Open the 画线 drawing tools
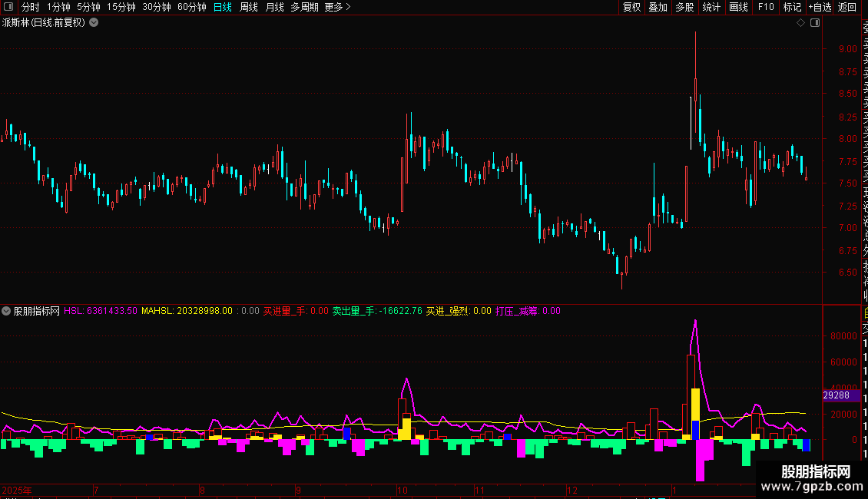The width and height of the screenshot is (868, 499). [x=738, y=7]
